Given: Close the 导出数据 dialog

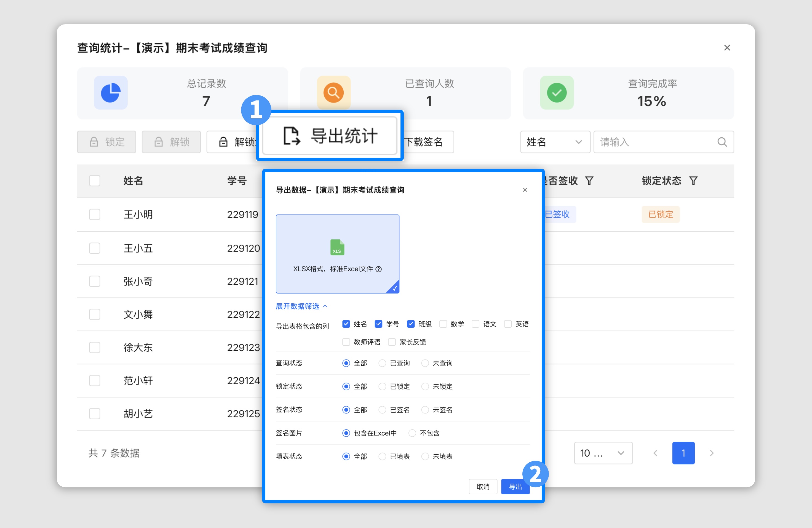Looking at the screenshot, I should (x=525, y=190).
